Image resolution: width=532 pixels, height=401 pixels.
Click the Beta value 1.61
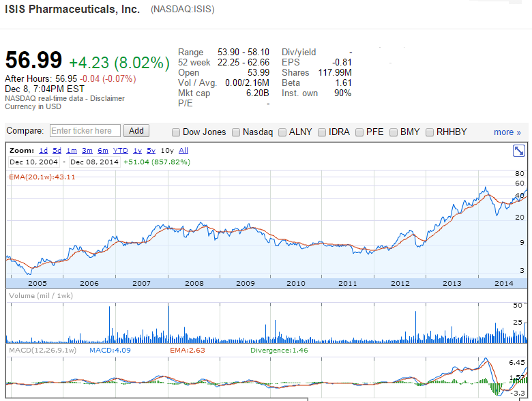point(343,83)
